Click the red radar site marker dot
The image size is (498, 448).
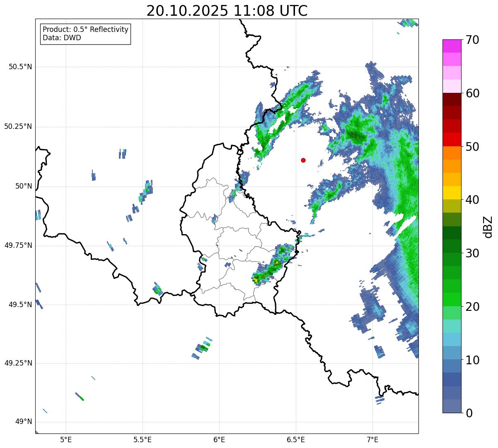coord(303,160)
